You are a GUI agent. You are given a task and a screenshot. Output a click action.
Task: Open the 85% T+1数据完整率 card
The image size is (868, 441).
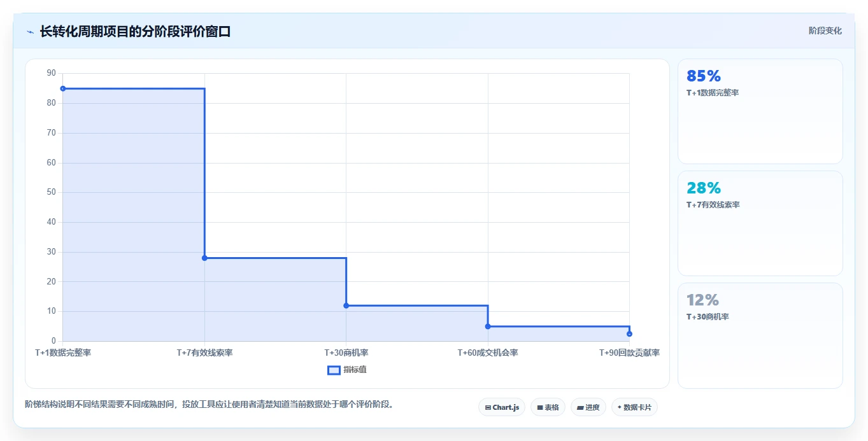pyautogui.click(x=760, y=111)
